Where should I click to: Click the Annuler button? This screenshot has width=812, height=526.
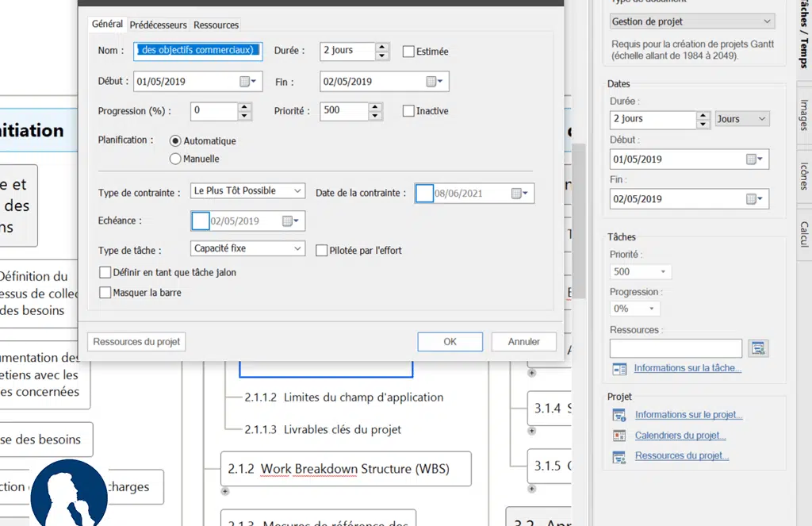point(523,342)
